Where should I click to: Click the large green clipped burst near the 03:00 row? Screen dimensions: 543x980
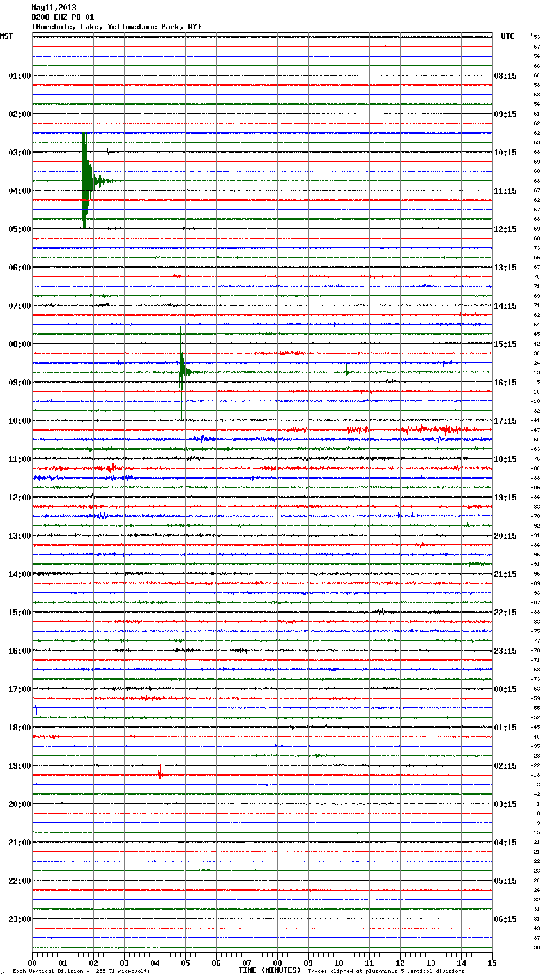[85, 181]
